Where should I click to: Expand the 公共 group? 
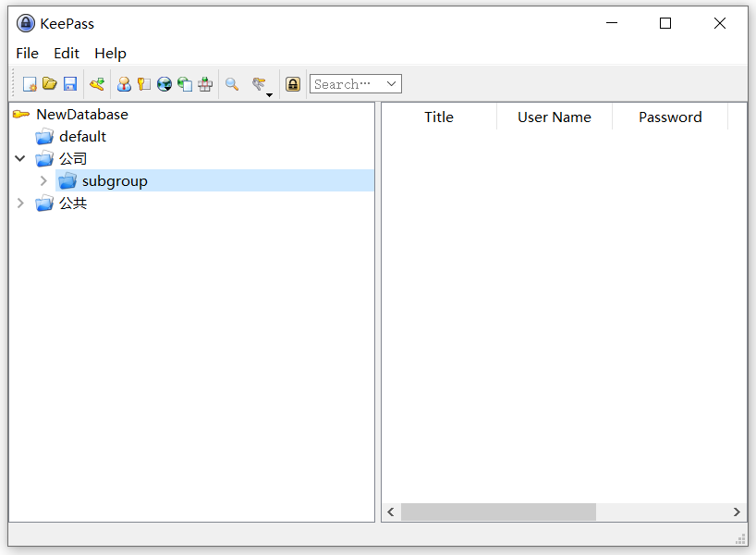(20, 203)
